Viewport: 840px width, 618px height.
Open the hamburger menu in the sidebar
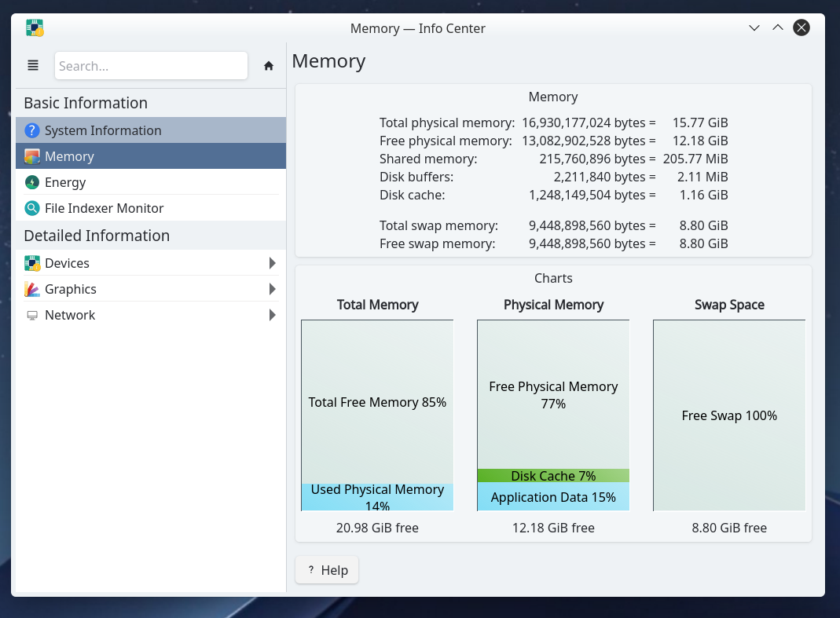(x=33, y=66)
